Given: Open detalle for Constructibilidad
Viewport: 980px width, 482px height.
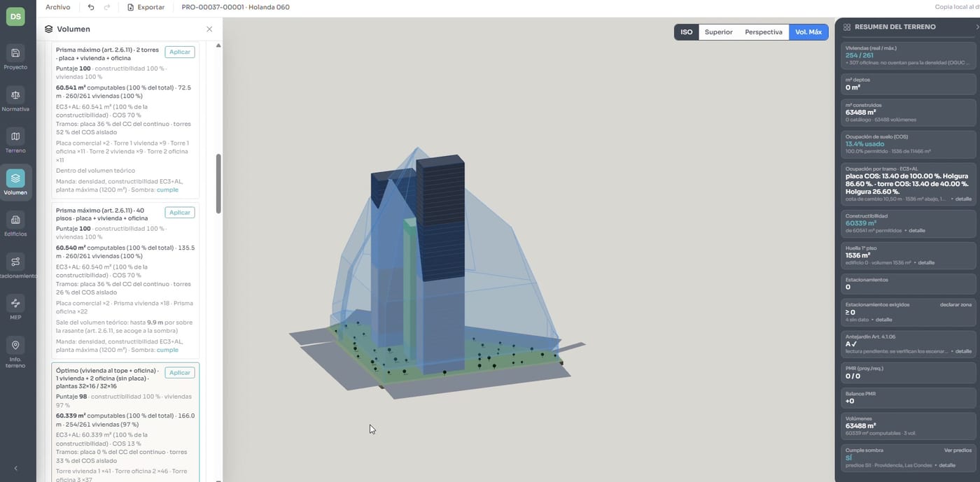Looking at the screenshot, I should pos(916,230).
